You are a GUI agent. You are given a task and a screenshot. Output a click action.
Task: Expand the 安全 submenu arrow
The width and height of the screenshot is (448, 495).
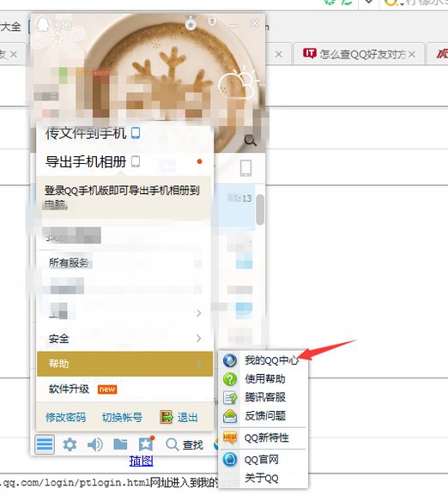click(x=198, y=338)
